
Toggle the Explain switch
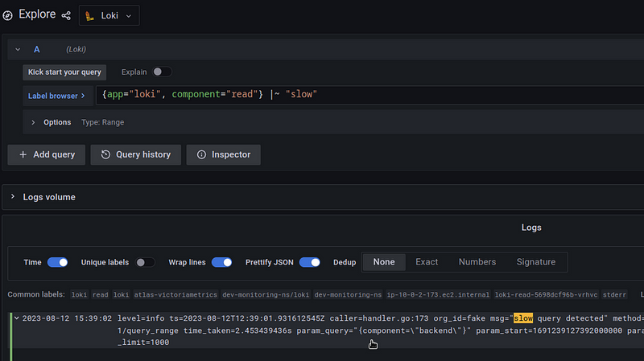coord(162,72)
